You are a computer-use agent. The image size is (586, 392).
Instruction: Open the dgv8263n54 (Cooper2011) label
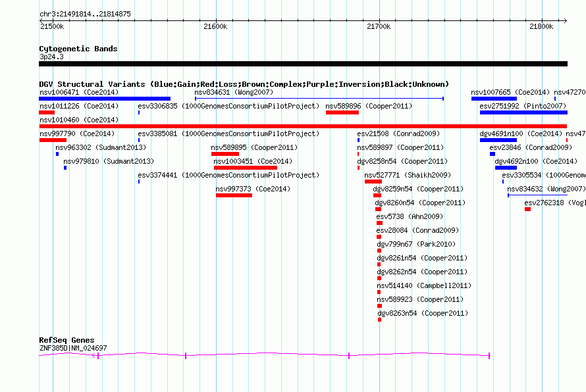pos(423,313)
